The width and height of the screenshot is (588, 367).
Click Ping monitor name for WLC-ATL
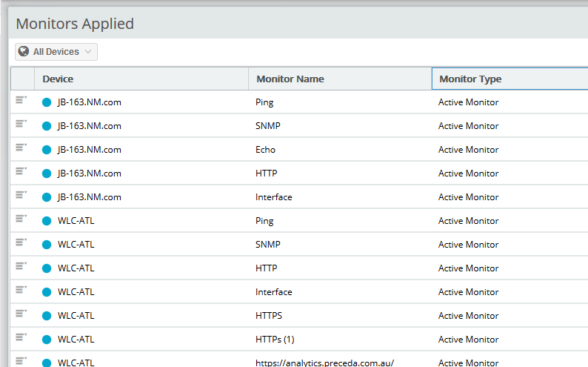[x=264, y=222]
